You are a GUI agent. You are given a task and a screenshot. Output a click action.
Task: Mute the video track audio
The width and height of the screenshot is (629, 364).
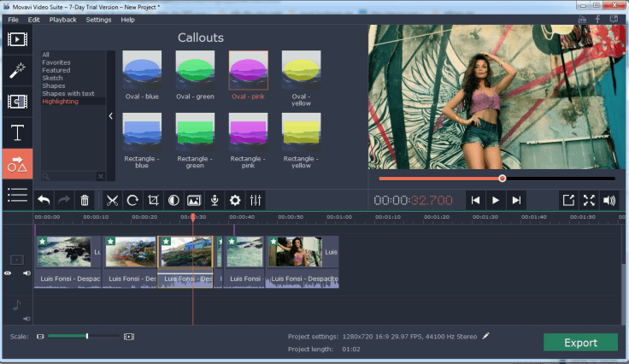tap(26, 273)
